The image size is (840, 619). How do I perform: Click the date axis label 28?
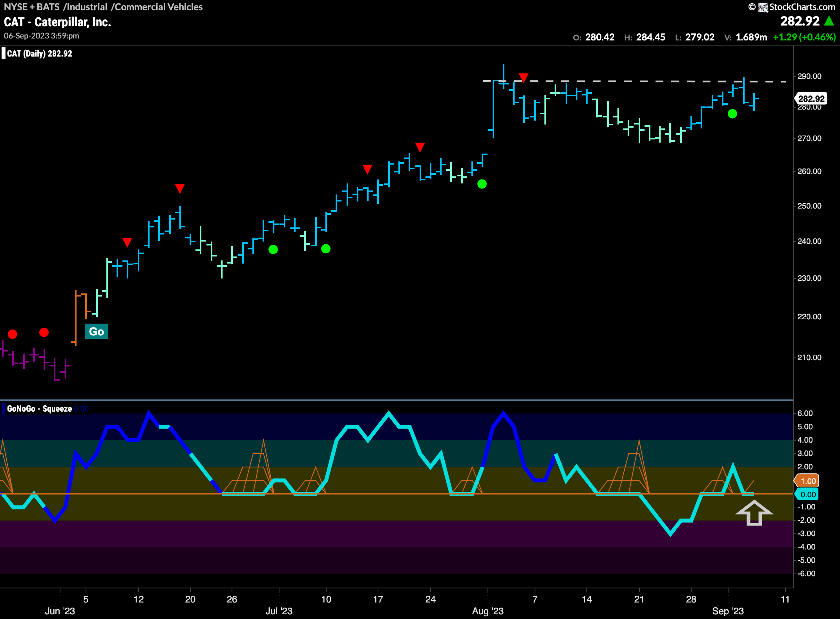pyautogui.click(x=691, y=599)
